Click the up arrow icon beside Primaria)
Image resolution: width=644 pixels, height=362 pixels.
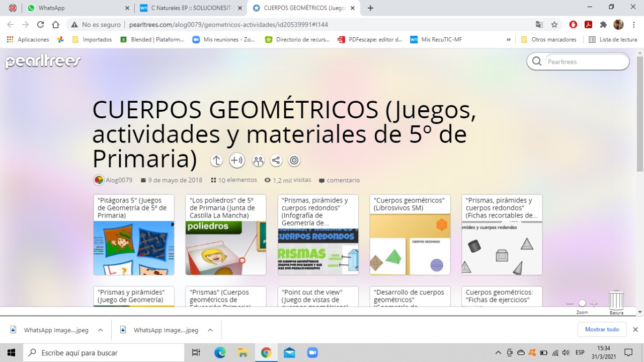(216, 161)
